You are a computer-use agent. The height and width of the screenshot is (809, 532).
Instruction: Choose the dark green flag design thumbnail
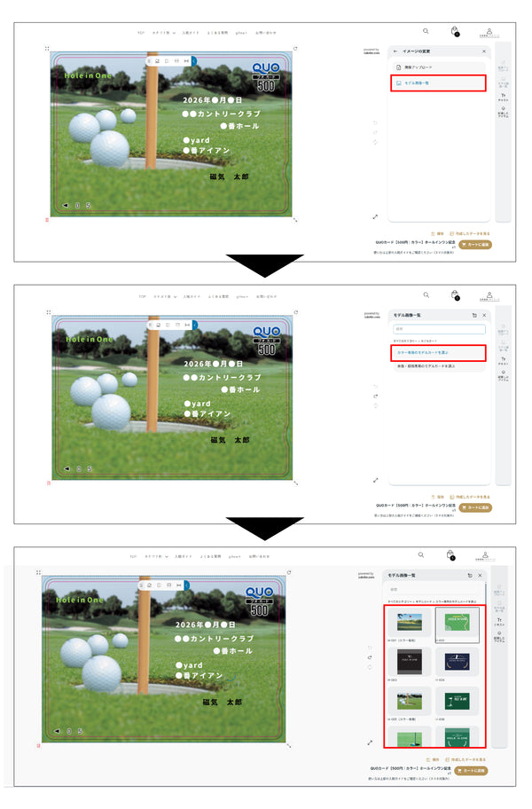[458, 701]
